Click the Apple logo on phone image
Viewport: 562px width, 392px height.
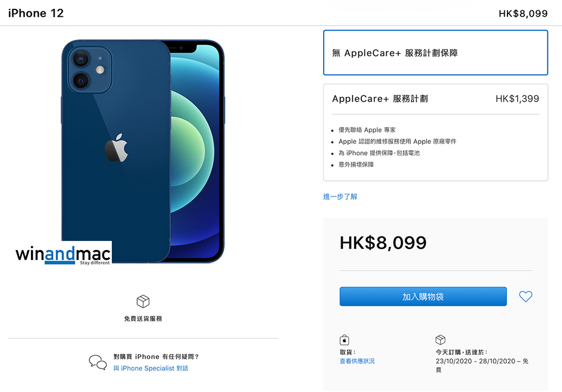click(x=116, y=148)
